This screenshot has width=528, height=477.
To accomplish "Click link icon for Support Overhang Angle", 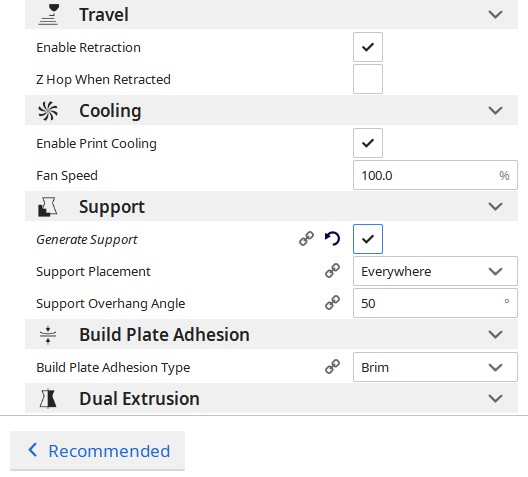I will pyautogui.click(x=332, y=303).
